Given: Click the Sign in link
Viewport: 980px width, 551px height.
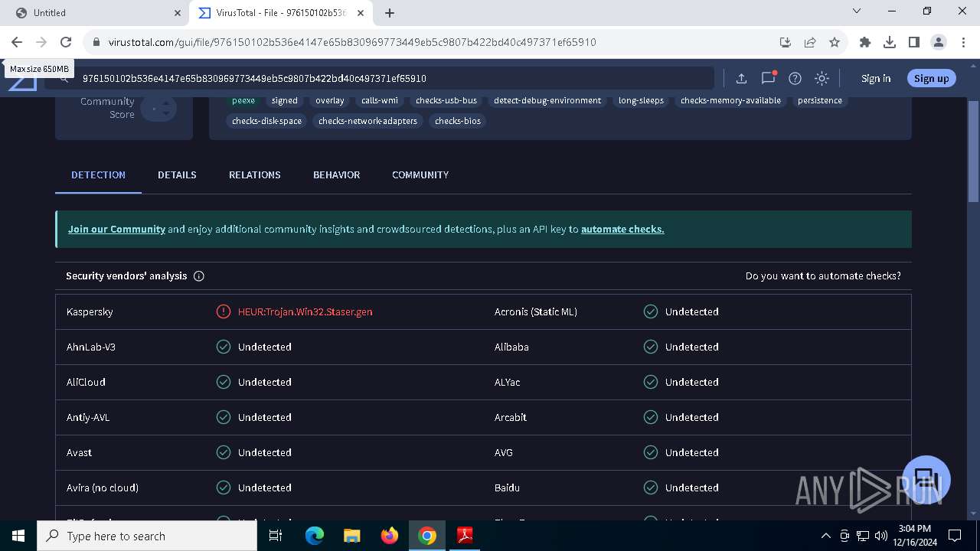Looking at the screenshot, I should pyautogui.click(x=876, y=78).
